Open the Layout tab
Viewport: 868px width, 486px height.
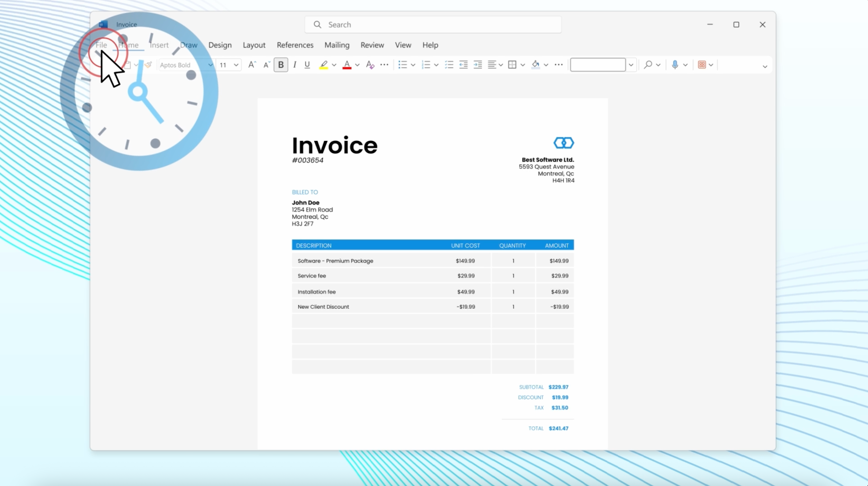pyautogui.click(x=254, y=45)
